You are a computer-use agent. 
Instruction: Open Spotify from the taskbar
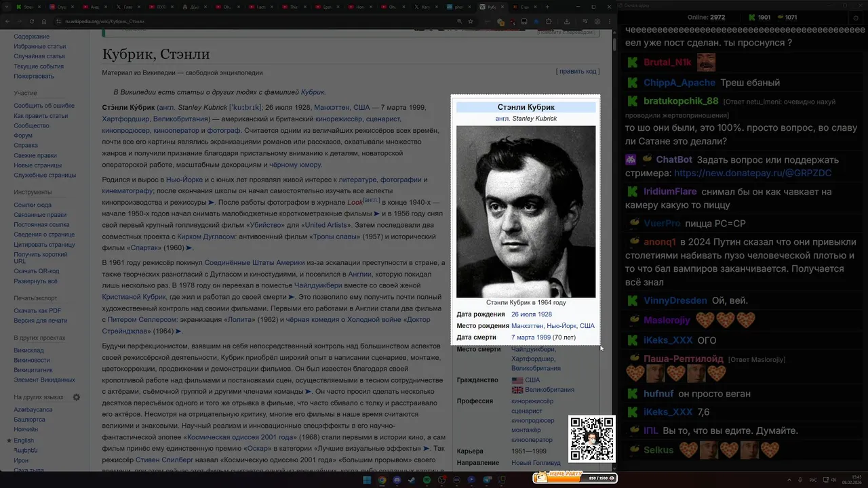[x=427, y=480]
